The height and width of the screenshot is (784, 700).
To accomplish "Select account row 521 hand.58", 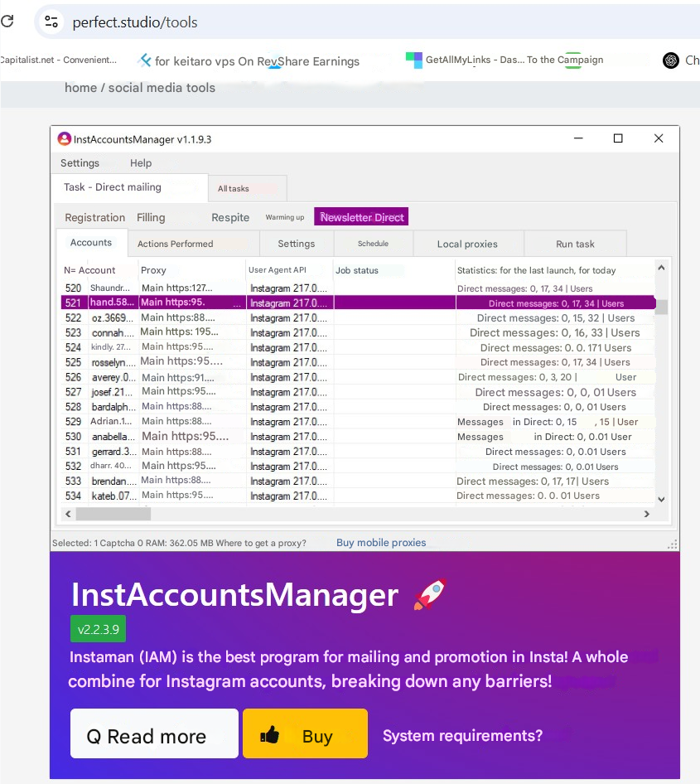I will pyautogui.click(x=358, y=302).
